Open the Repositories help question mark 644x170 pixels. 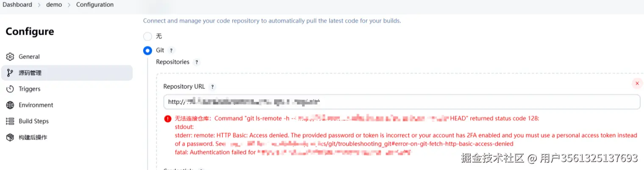point(196,62)
